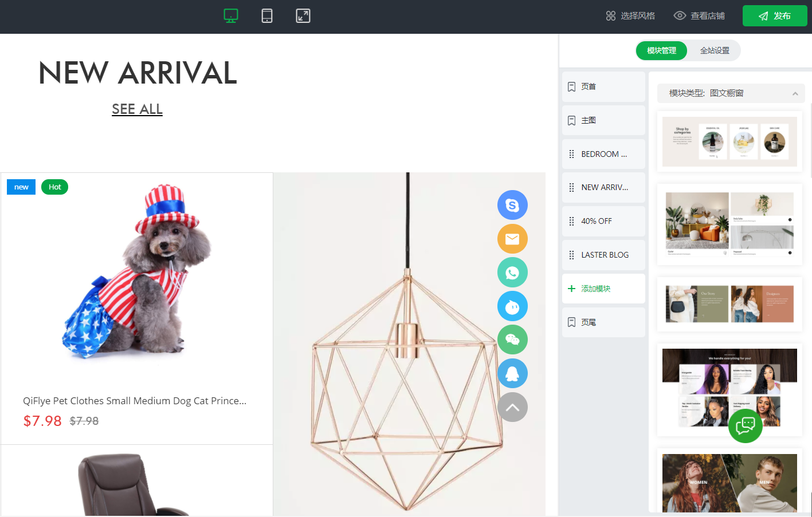Switch to the 模块管理 tab
This screenshot has height=517, width=812.
[661, 50]
